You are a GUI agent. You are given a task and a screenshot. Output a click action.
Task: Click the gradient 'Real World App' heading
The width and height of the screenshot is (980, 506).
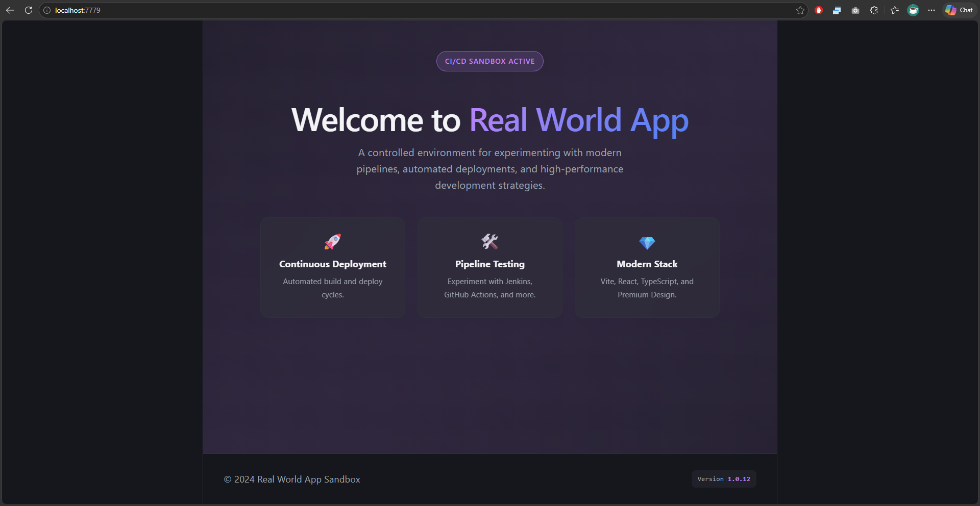coord(579,121)
